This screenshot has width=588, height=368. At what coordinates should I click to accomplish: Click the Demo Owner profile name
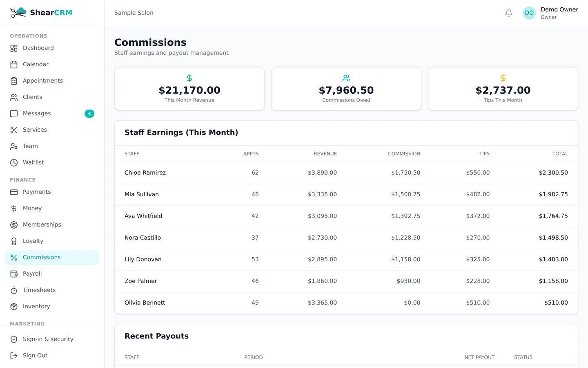pos(559,9)
